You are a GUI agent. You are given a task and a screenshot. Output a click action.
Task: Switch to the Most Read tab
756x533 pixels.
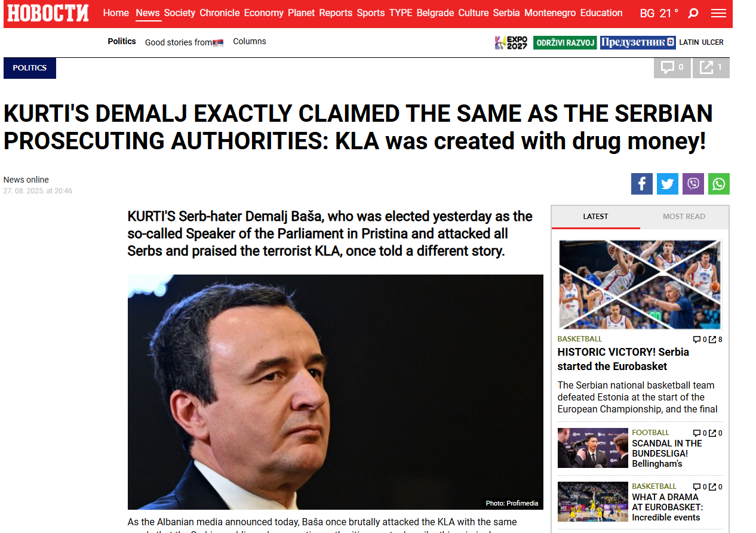coord(684,217)
